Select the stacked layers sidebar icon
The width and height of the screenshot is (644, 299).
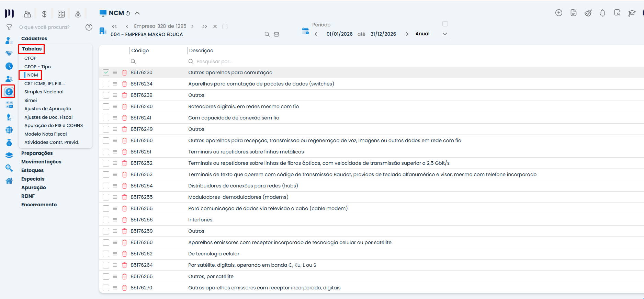click(x=9, y=155)
